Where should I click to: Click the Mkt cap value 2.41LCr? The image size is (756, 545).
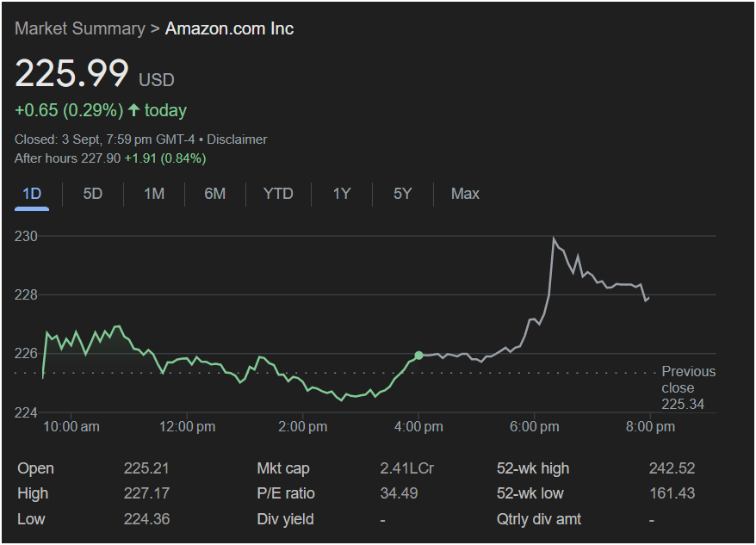pyautogui.click(x=407, y=468)
